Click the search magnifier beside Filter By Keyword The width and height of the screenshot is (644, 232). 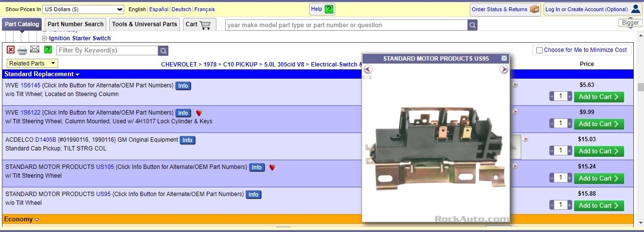(164, 50)
